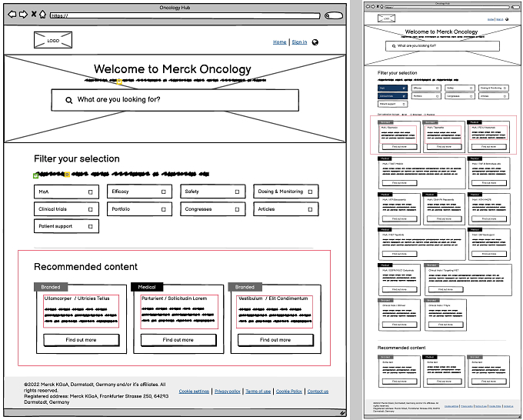Click Find out more on the Ullamcorper card
Image resolution: width=523 pixels, height=420 pixels.
pyautogui.click(x=81, y=340)
